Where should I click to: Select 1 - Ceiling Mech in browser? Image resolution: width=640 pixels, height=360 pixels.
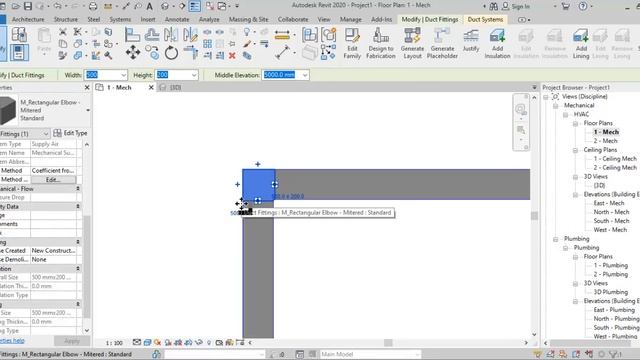[x=615, y=159]
